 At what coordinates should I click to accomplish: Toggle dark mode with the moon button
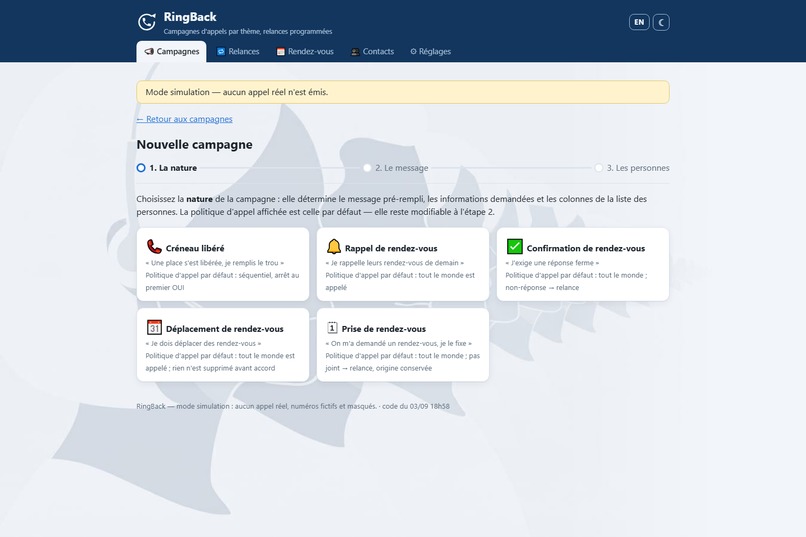point(661,22)
